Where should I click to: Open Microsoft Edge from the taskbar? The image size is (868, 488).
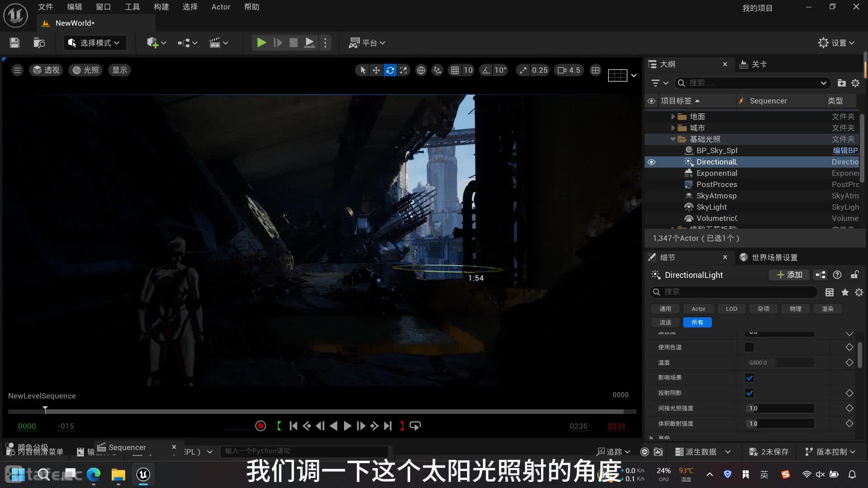click(94, 474)
